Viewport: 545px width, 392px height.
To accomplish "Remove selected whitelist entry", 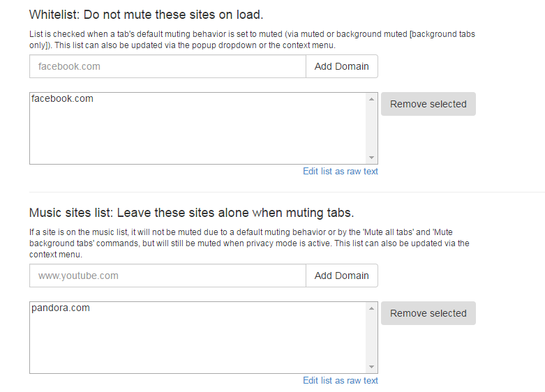I will (x=428, y=104).
